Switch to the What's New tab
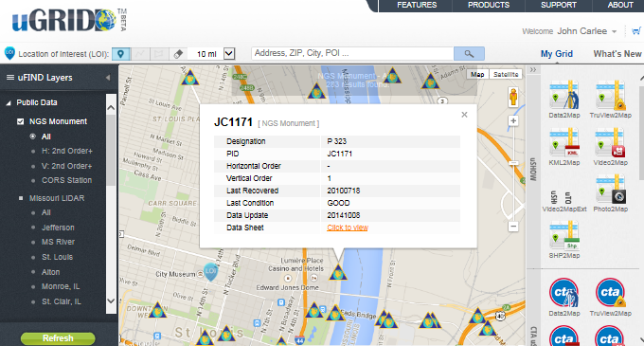This screenshot has height=346, width=644. click(x=617, y=54)
